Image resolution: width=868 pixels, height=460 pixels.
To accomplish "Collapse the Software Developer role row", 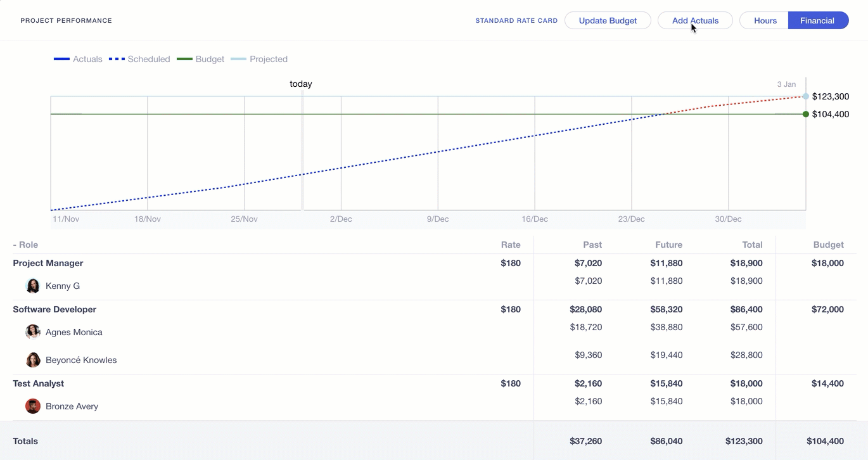I will point(54,309).
